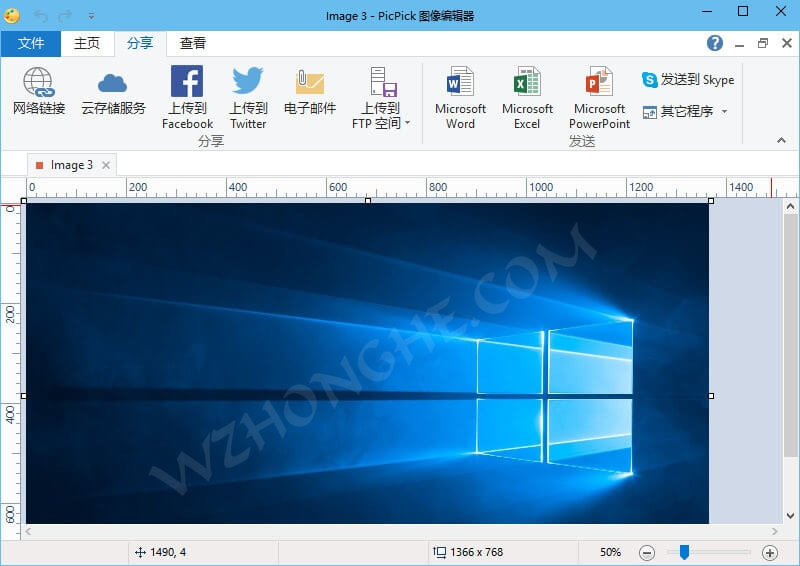Click the vertical scrollbar up arrow
Image resolution: width=800 pixels, height=566 pixels.
click(790, 207)
